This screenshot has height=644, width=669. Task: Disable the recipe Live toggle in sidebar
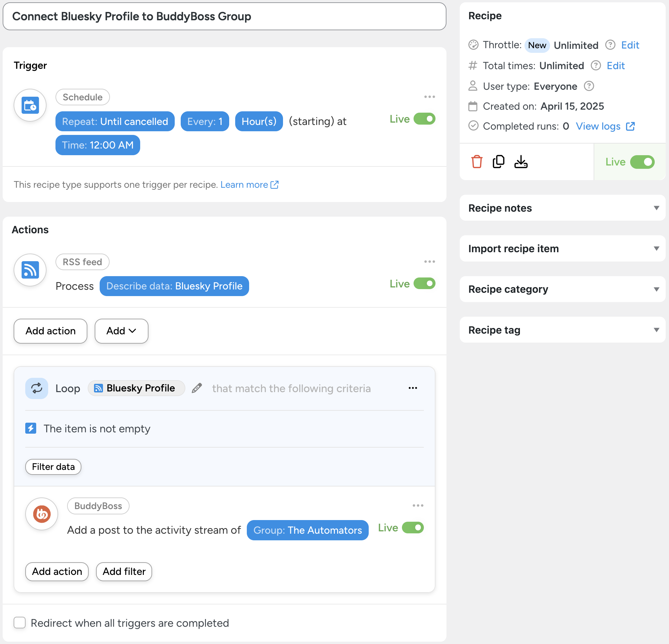[x=642, y=162]
